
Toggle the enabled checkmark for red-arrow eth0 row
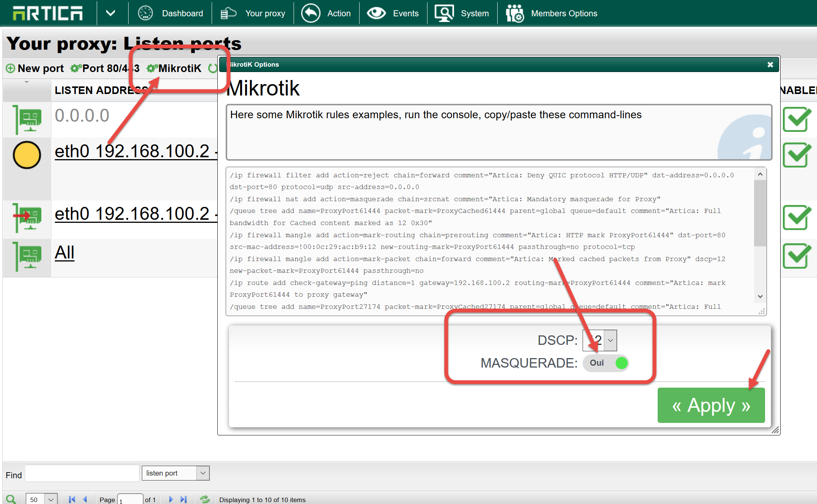[x=797, y=217]
